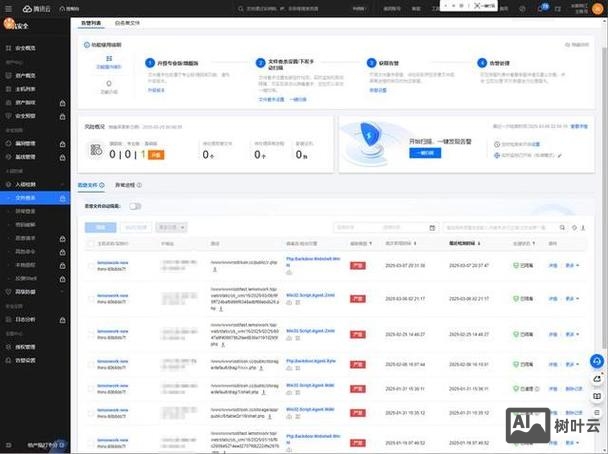Open the floating customer service headset icon
The image size is (608, 454).
tap(597, 362)
